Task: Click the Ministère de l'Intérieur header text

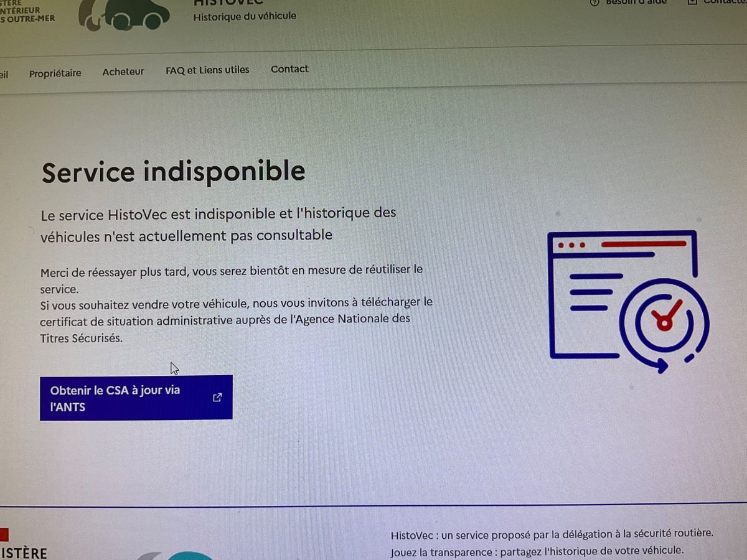Action: coord(27,11)
